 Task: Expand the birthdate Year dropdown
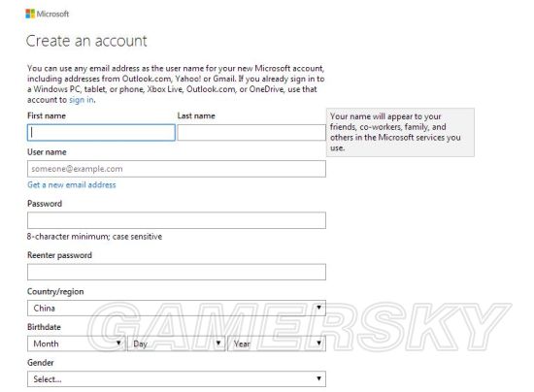point(277,343)
